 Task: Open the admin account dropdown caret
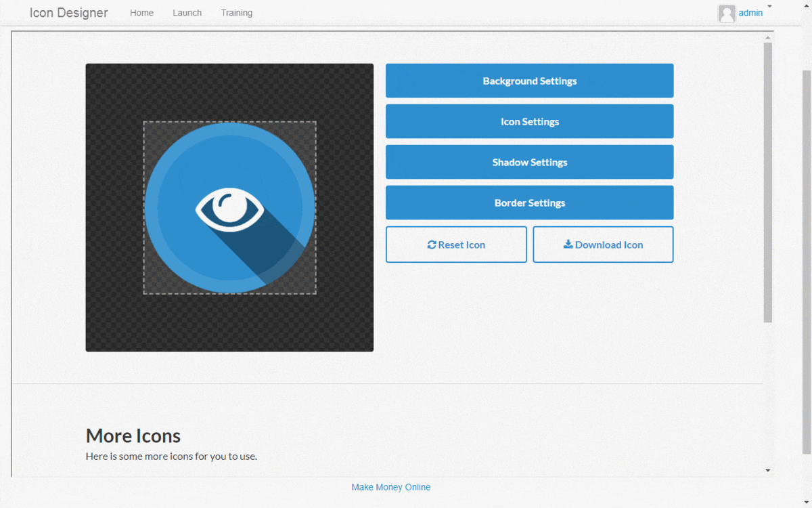point(769,6)
